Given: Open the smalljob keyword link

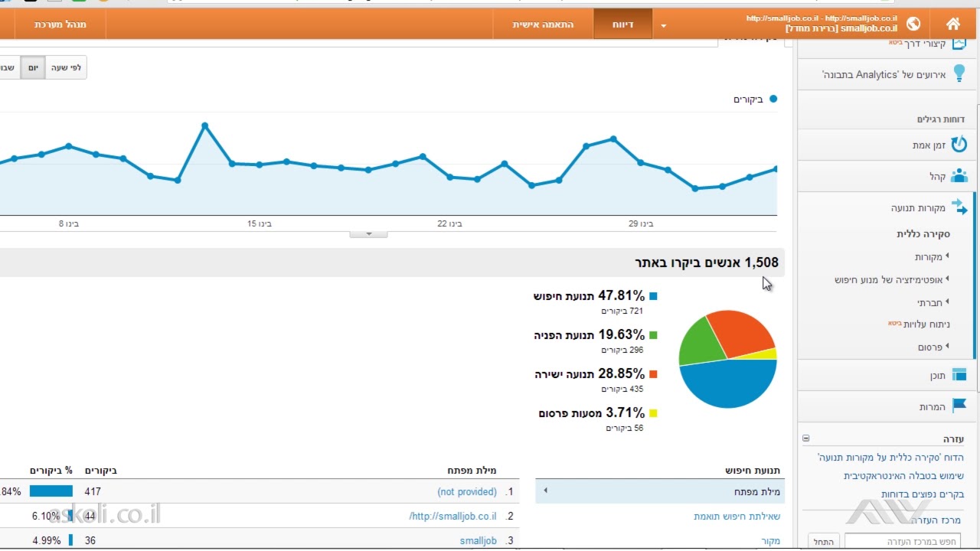Looking at the screenshot, I should [479, 541].
